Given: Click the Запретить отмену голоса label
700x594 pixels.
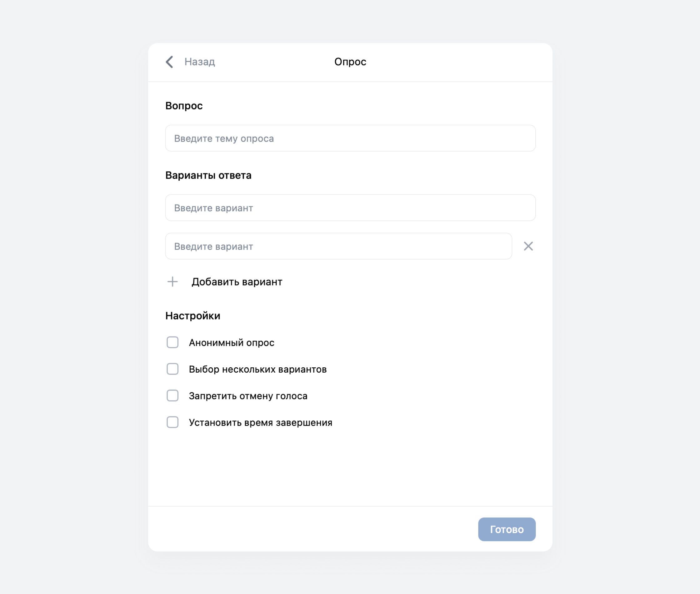Looking at the screenshot, I should pos(248,396).
